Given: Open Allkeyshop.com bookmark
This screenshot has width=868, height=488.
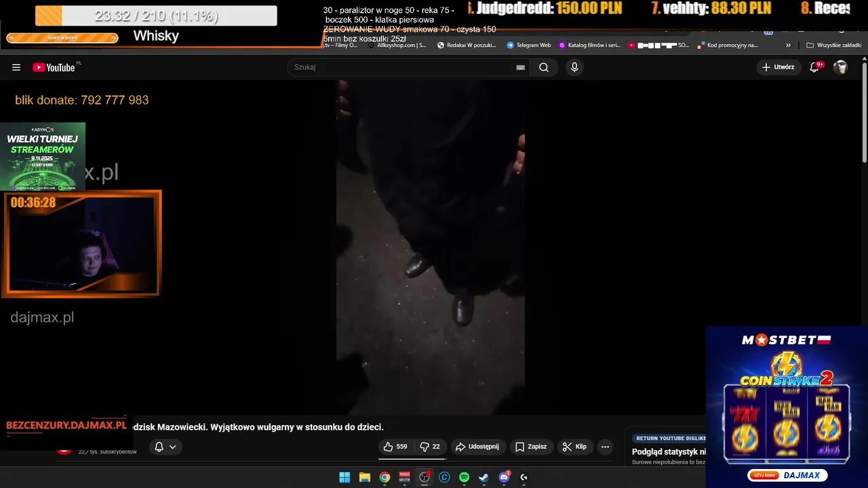Looking at the screenshot, I should pyautogui.click(x=398, y=45).
